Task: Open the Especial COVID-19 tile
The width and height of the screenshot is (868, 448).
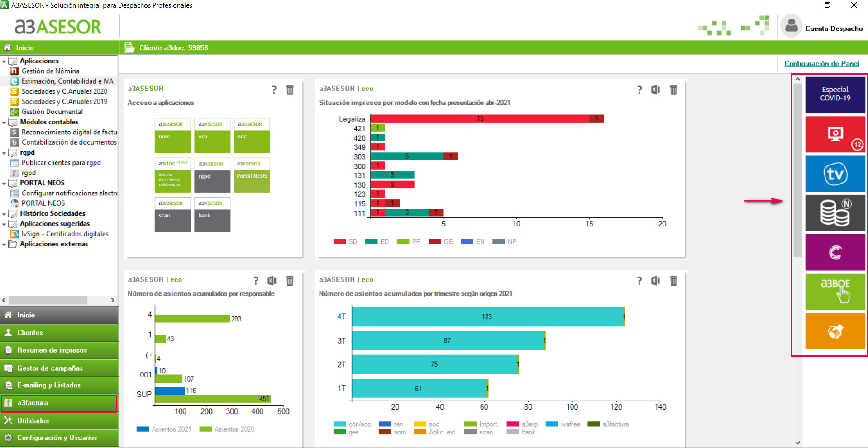Action: click(835, 94)
